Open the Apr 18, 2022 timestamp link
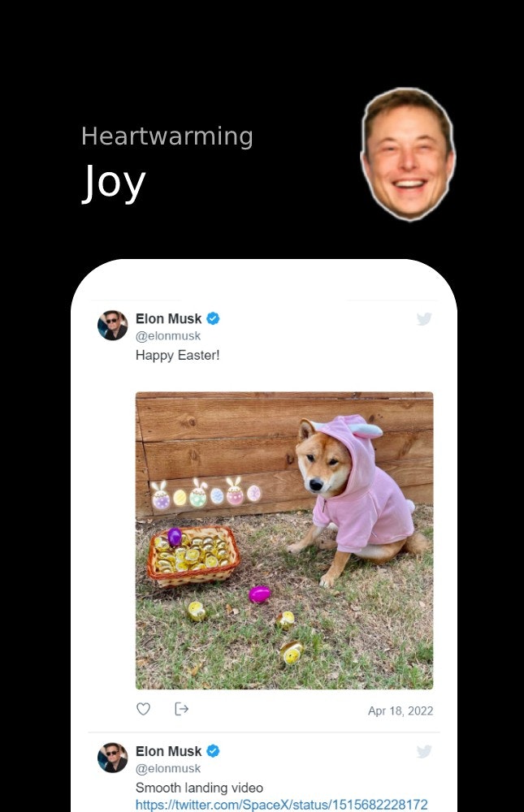The image size is (524, 812). pos(401,710)
